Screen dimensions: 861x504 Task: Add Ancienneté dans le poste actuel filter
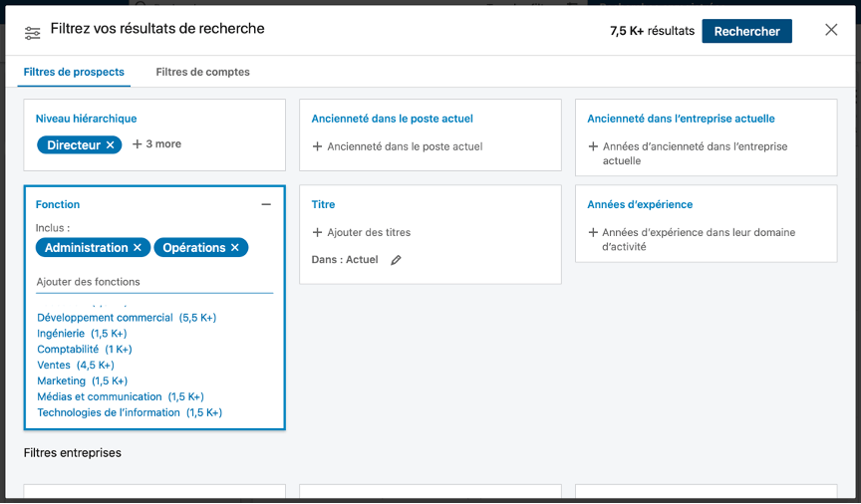pos(398,146)
